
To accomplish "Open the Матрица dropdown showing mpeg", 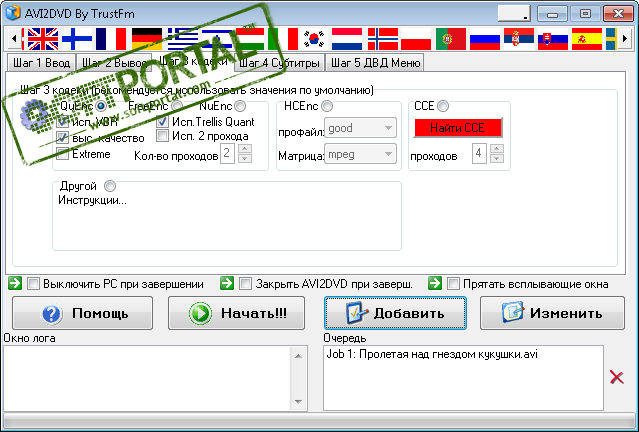I will 360,154.
